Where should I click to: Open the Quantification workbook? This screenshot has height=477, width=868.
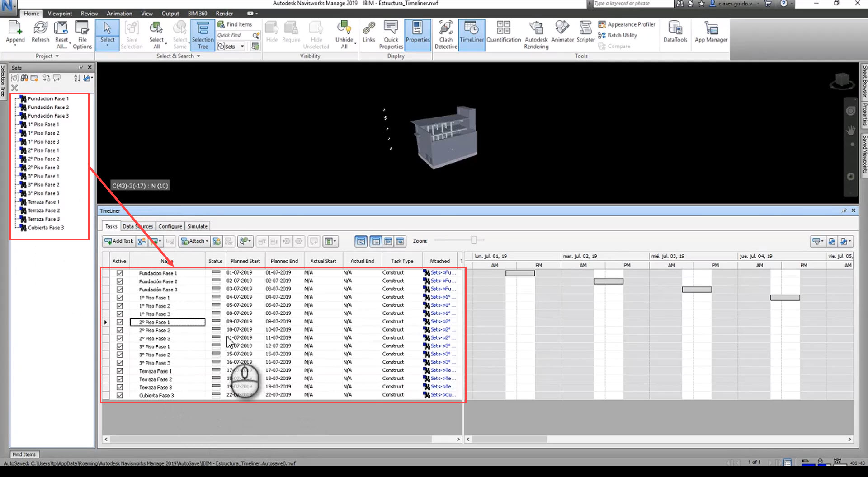503,35
